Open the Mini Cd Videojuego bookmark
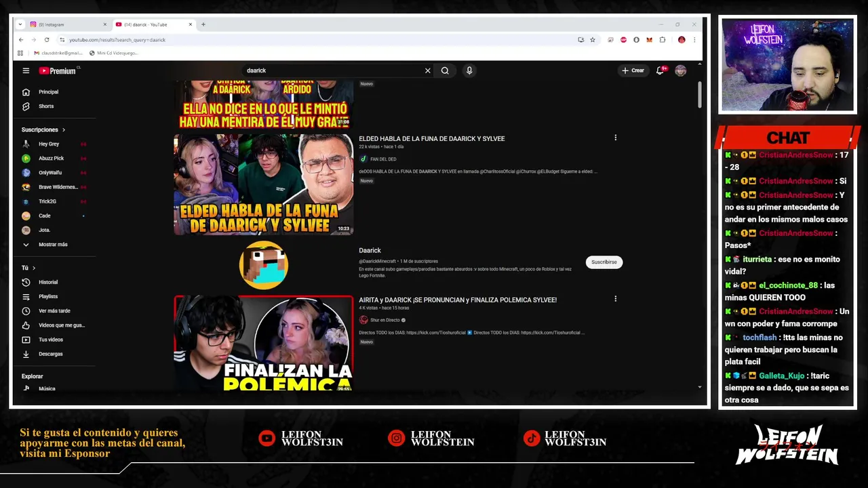Viewport: 868px width, 488px height. (x=113, y=53)
